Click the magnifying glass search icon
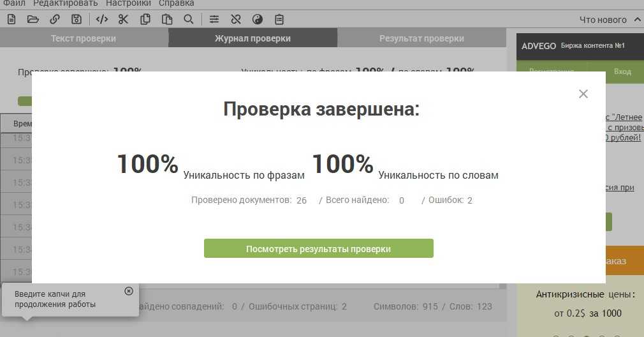 click(189, 19)
